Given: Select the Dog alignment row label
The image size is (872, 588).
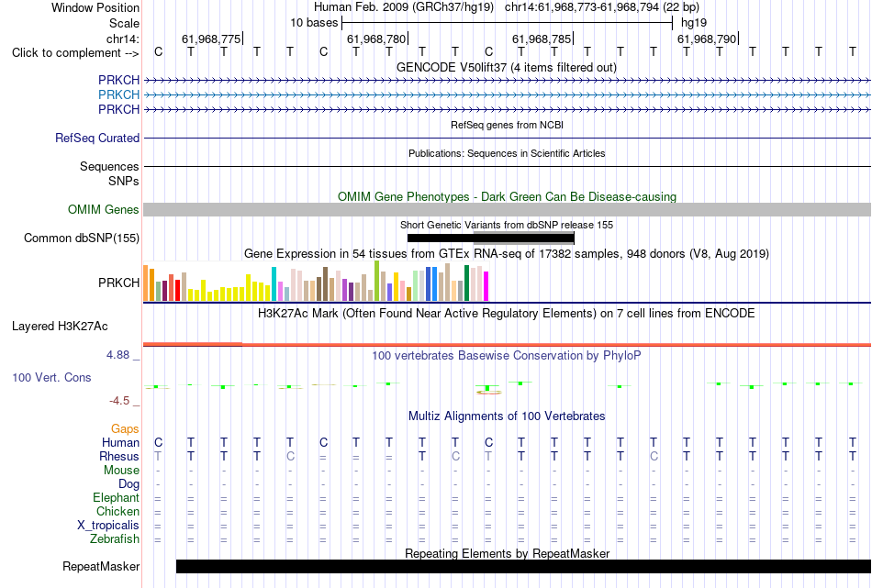Looking at the screenshot, I should coord(129,484).
